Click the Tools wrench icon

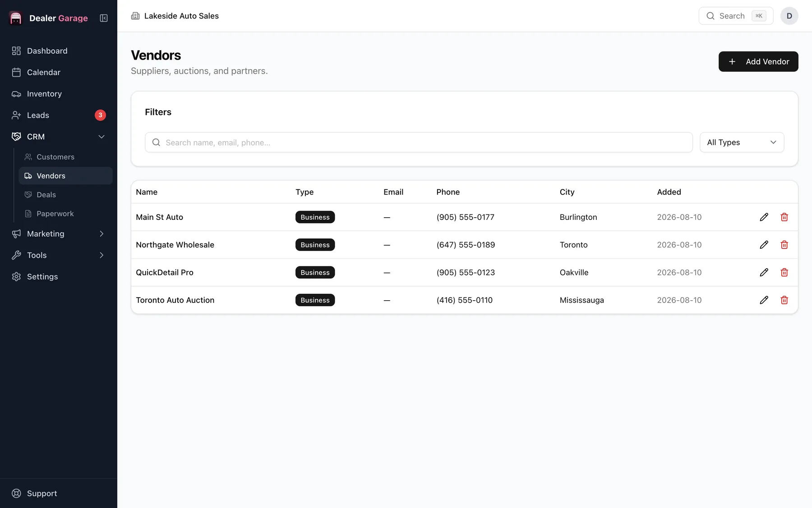coord(16,255)
